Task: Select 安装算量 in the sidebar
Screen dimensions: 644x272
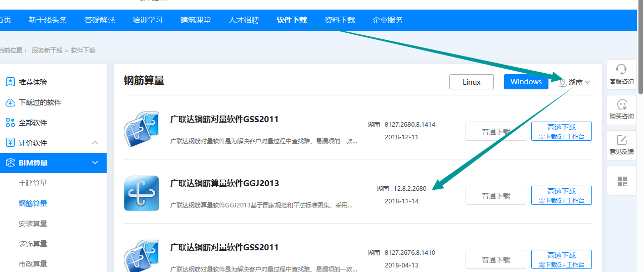Action: (x=33, y=224)
